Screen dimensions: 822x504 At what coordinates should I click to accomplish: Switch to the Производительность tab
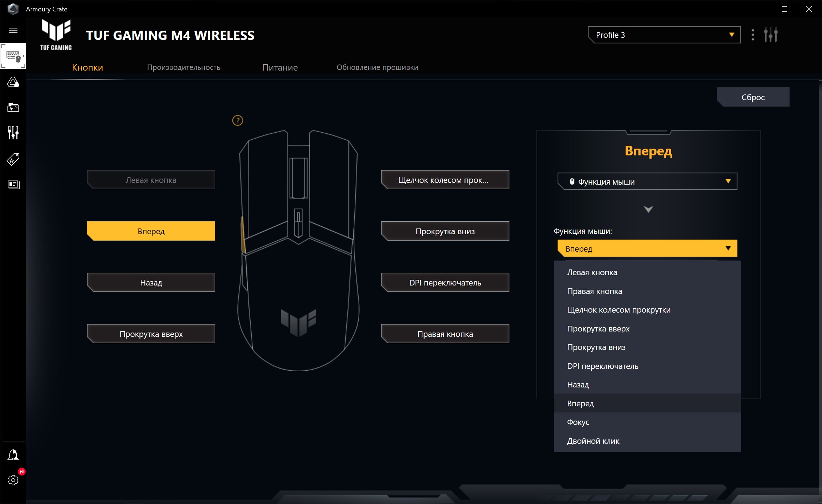184,67
